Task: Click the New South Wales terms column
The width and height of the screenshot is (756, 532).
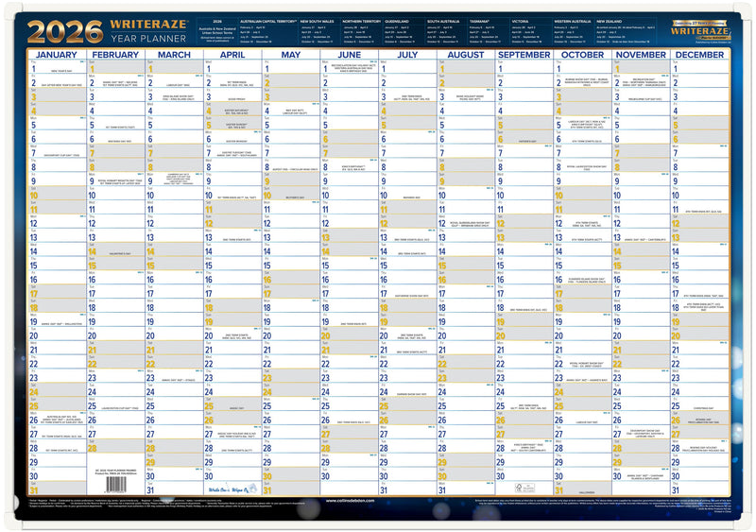Action: (313, 31)
